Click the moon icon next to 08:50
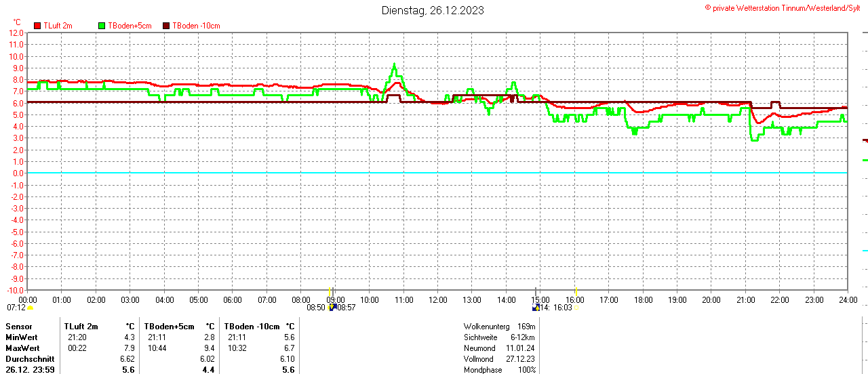The width and height of the screenshot is (868, 374). [332, 307]
